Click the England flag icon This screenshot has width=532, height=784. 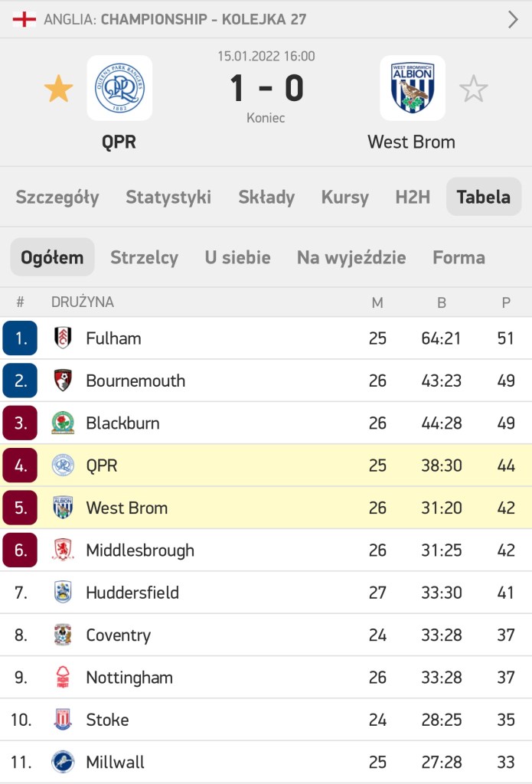point(24,19)
